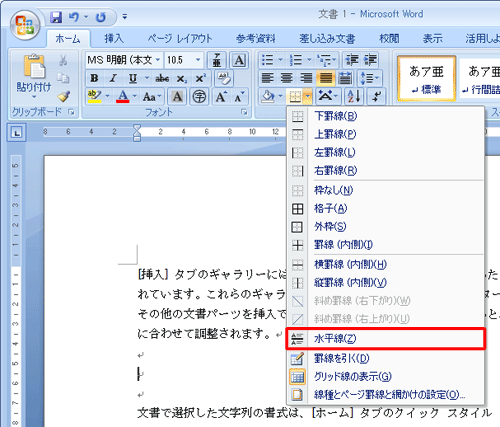Open the font name dropdown
500x427 pixels.
tap(158, 60)
